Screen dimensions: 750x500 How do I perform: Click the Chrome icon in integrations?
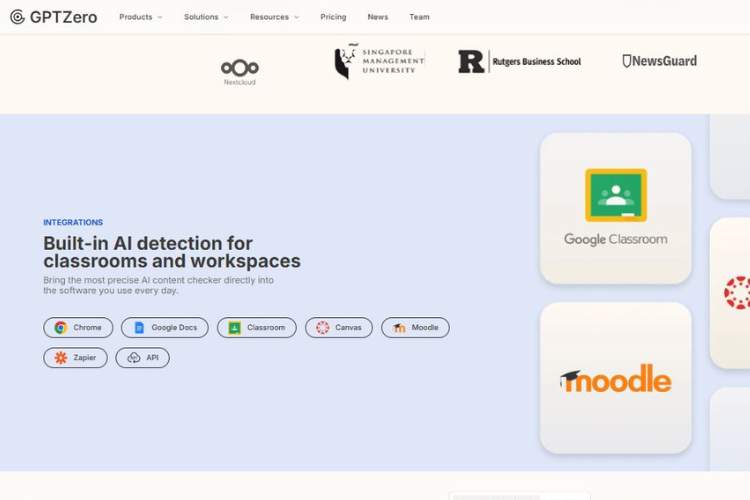point(61,328)
